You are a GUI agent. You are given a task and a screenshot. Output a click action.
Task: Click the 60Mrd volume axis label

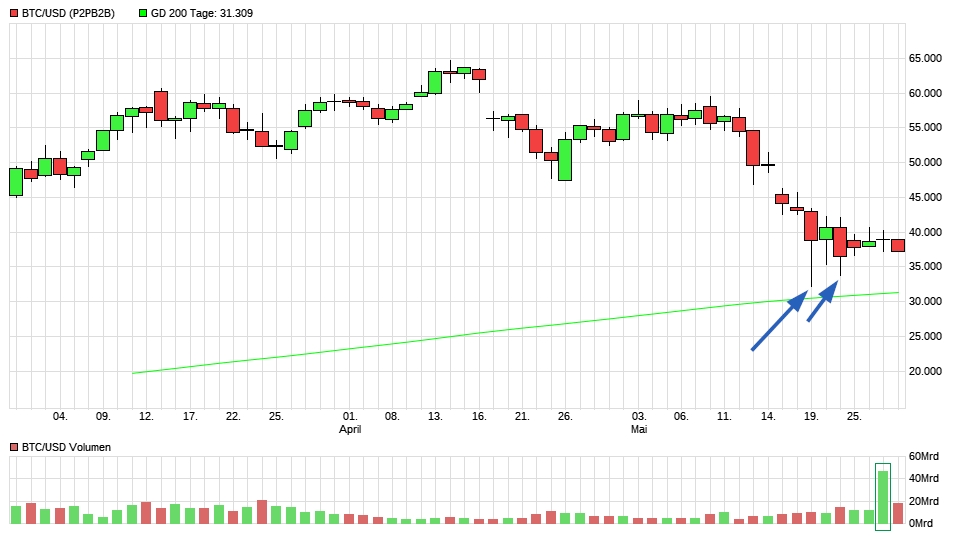point(924,456)
